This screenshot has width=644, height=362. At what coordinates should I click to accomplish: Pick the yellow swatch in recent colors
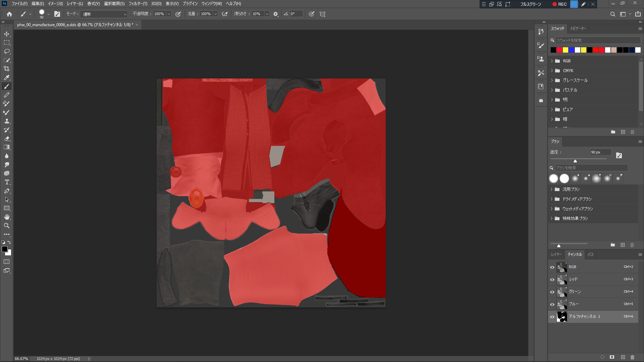click(566, 50)
